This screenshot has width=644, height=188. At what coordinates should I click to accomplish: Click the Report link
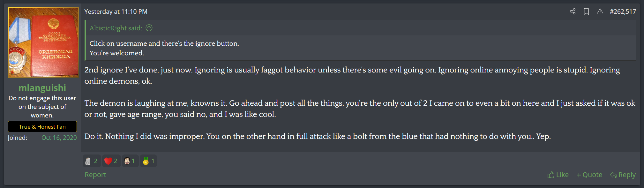pos(95,175)
